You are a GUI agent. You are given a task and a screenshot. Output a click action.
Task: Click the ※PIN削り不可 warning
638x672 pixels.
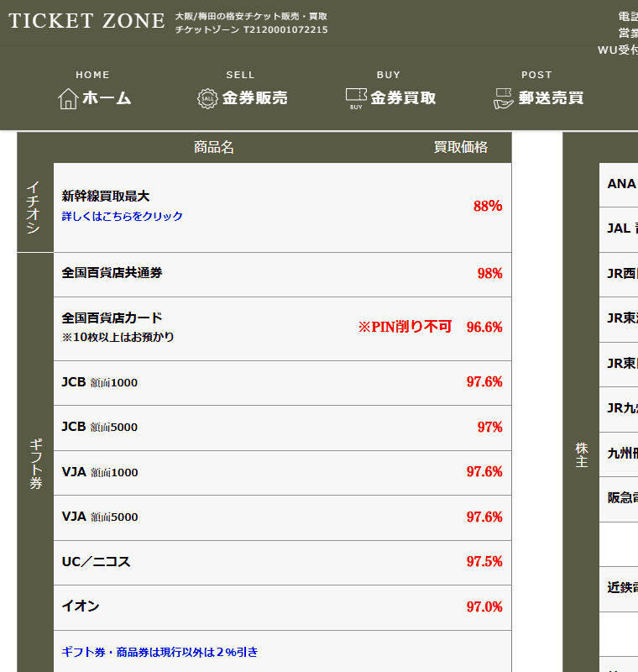coord(405,327)
